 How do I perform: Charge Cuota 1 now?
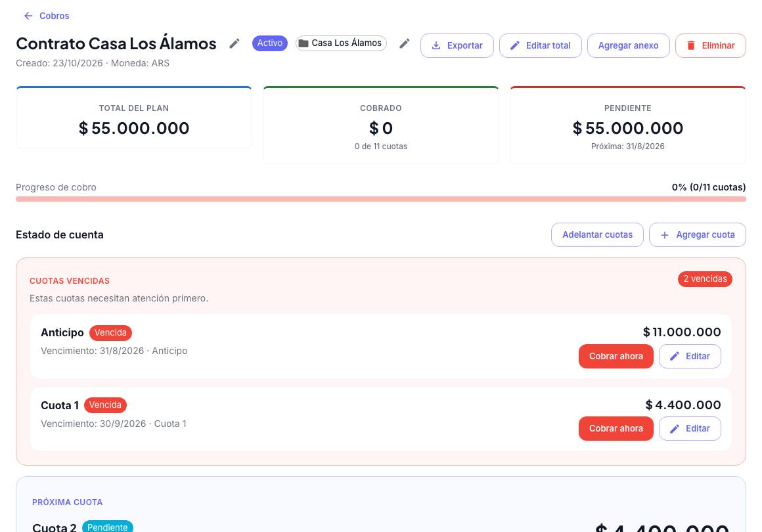[x=616, y=428]
